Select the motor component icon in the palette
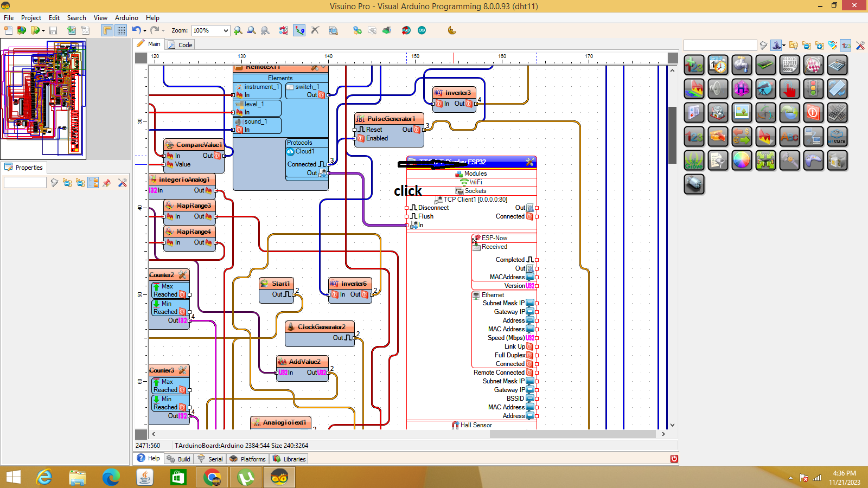Screen dimensions: 868x488 (x=694, y=184)
